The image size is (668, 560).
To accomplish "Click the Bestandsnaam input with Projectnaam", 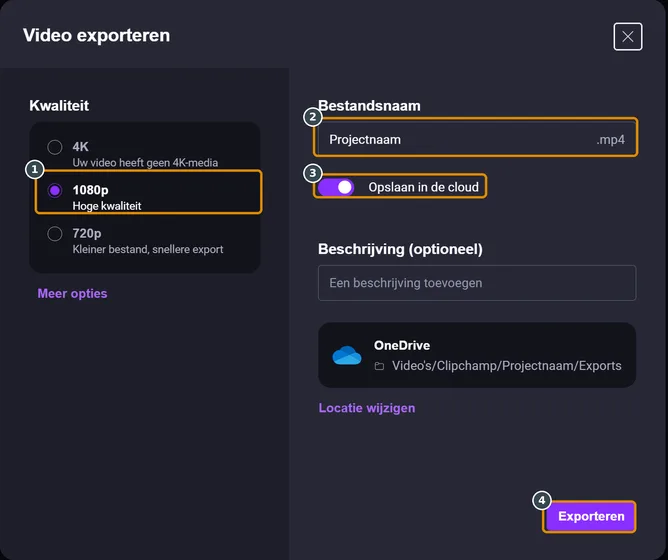I will click(476, 139).
